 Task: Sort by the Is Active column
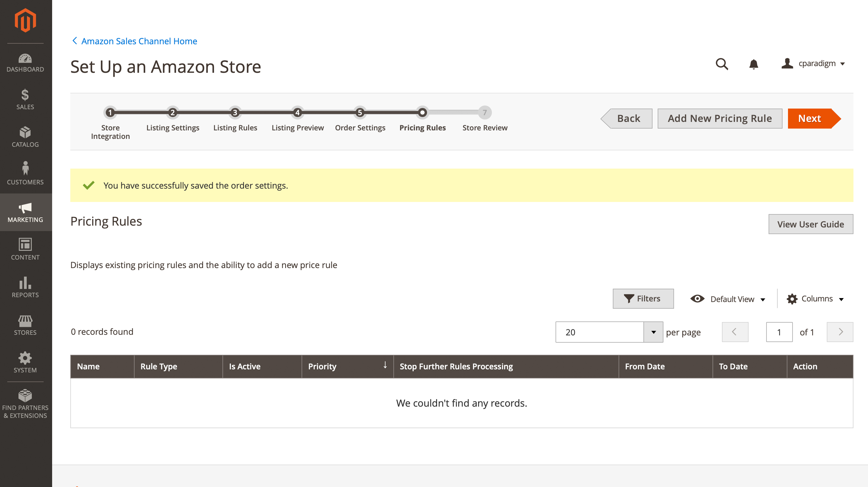tap(262, 366)
